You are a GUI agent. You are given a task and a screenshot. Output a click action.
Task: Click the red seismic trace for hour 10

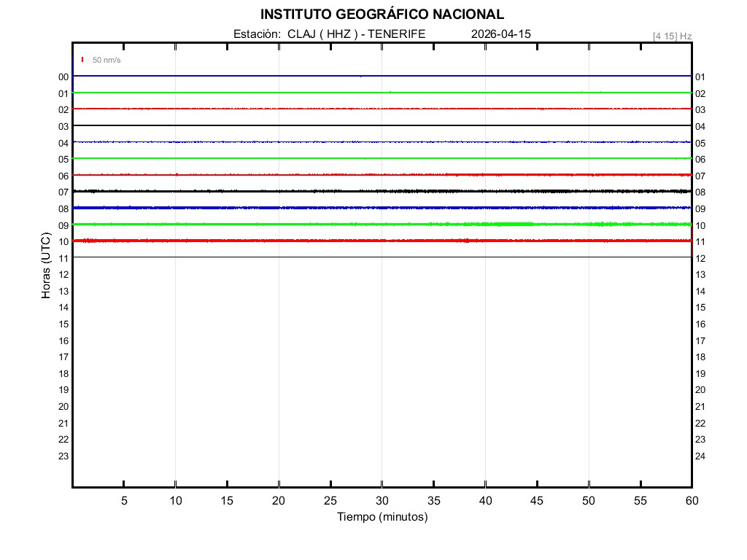pyautogui.click(x=382, y=241)
